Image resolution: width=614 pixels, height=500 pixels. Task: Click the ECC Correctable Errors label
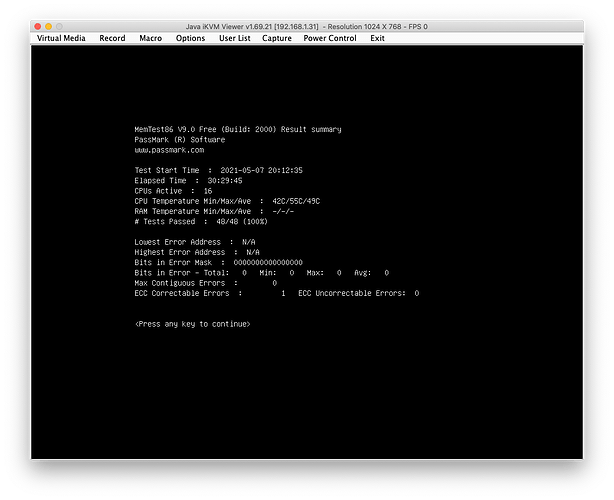click(182, 293)
